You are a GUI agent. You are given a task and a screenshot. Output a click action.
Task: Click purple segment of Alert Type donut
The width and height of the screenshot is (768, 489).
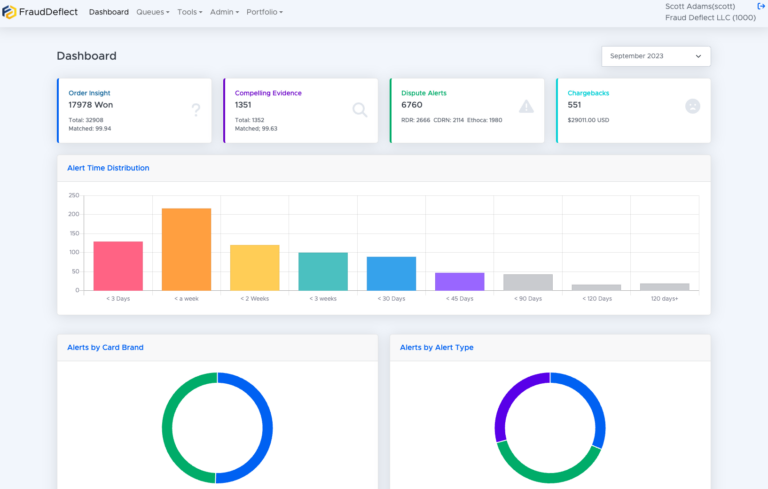click(509, 396)
